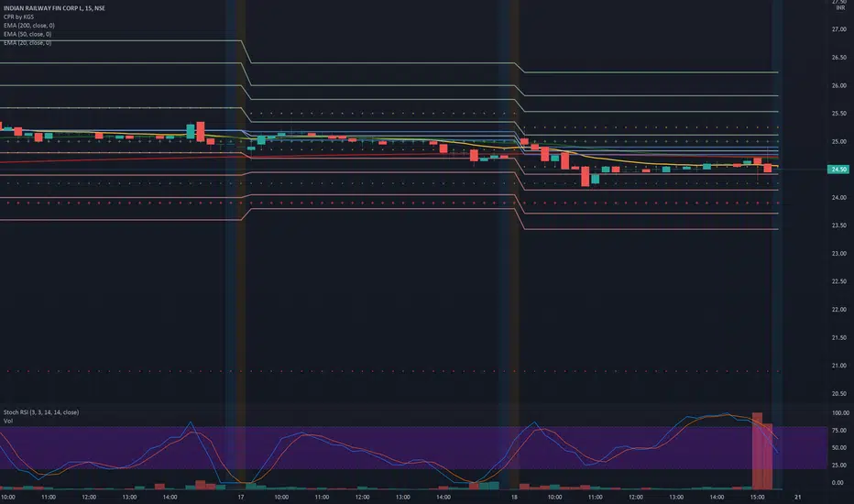The width and height of the screenshot is (854, 504).
Task: Select the CPR by KGS indicator legend
Action: tap(18, 16)
